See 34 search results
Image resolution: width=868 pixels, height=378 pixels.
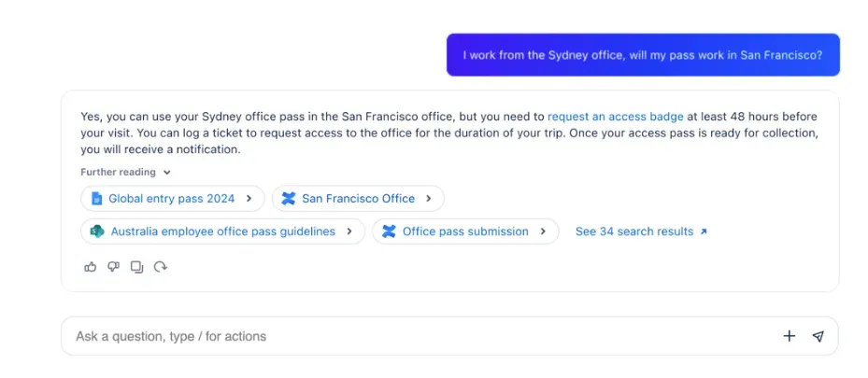641,231
